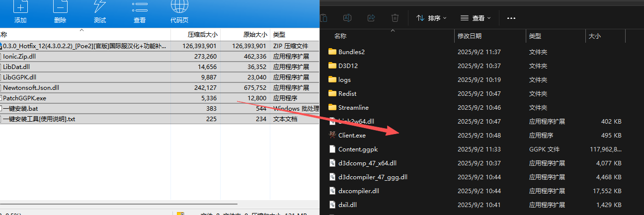The width and height of the screenshot is (644, 215).
Task: Sort archive list by 压缩后大小 column
Action: (202, 35)
